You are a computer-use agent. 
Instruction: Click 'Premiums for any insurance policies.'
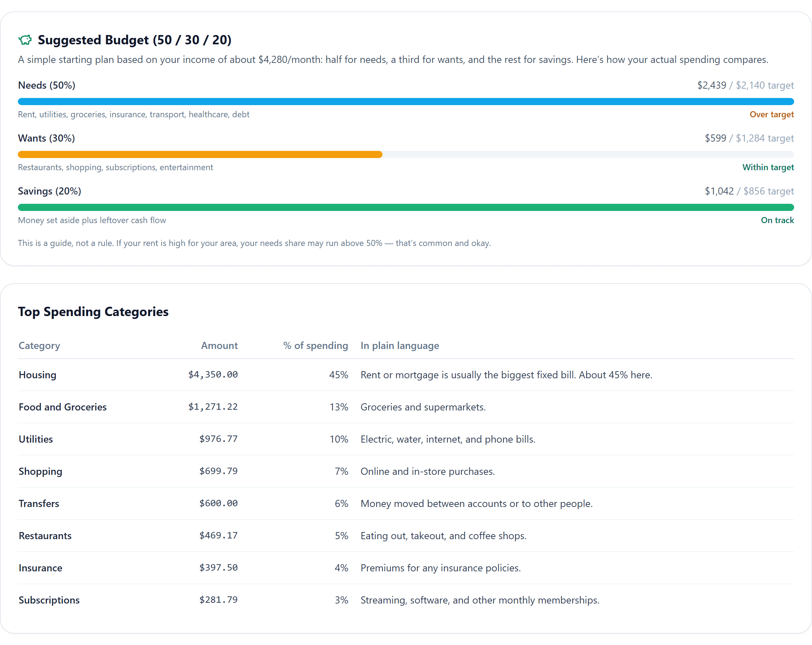point(441,568)
